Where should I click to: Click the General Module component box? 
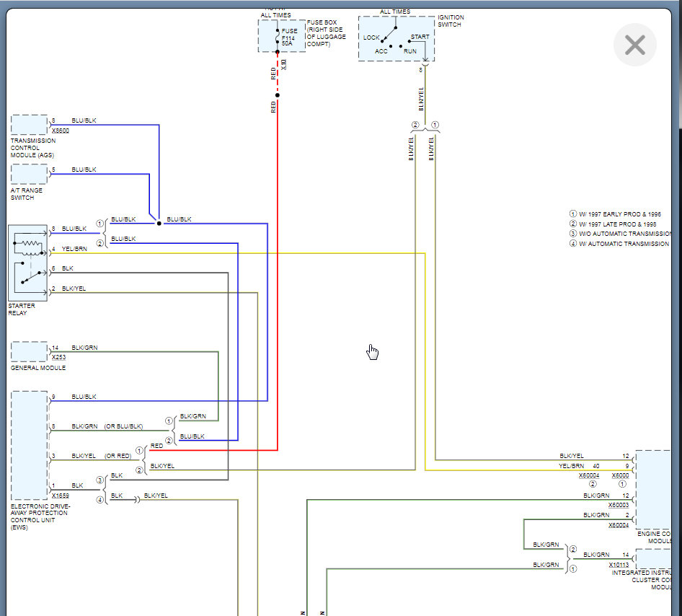point(29,351)
